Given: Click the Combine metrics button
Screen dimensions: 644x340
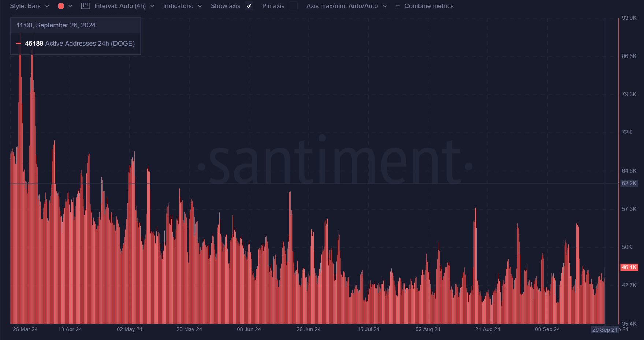Looking at the screenshot, I should 429,6.
